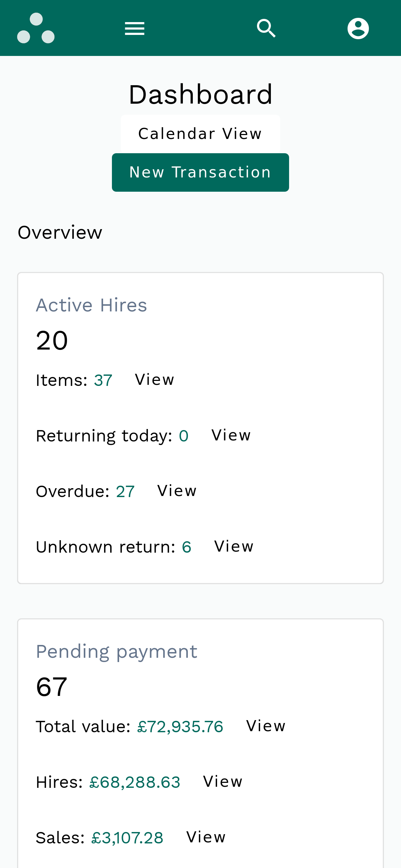View the overdue hires list
The width and height of the screenshot is (401, 868).
point(177,491)
